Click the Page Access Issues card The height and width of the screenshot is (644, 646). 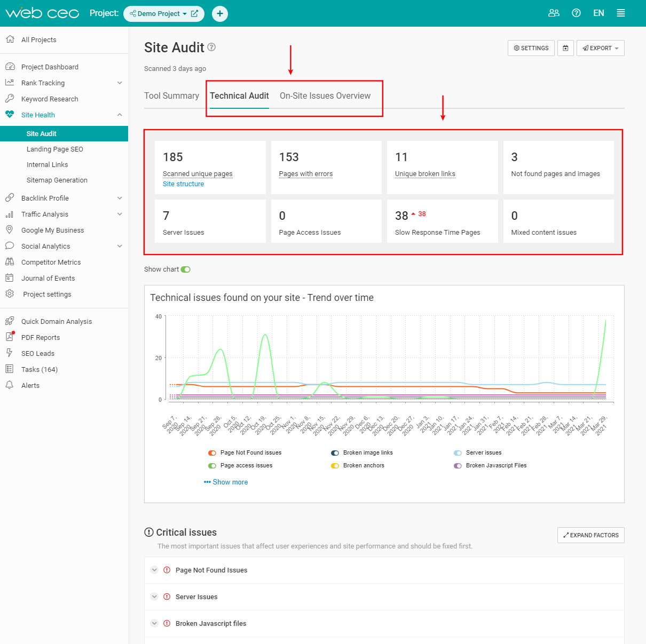[326, 221]
